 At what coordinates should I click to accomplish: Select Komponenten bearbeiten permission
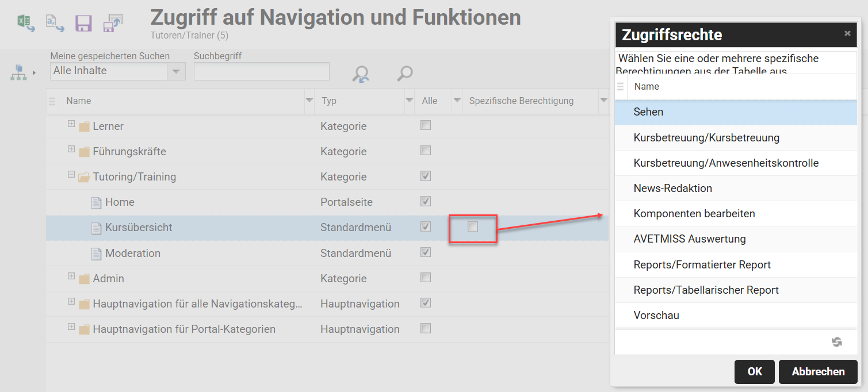tap(736, 214)
